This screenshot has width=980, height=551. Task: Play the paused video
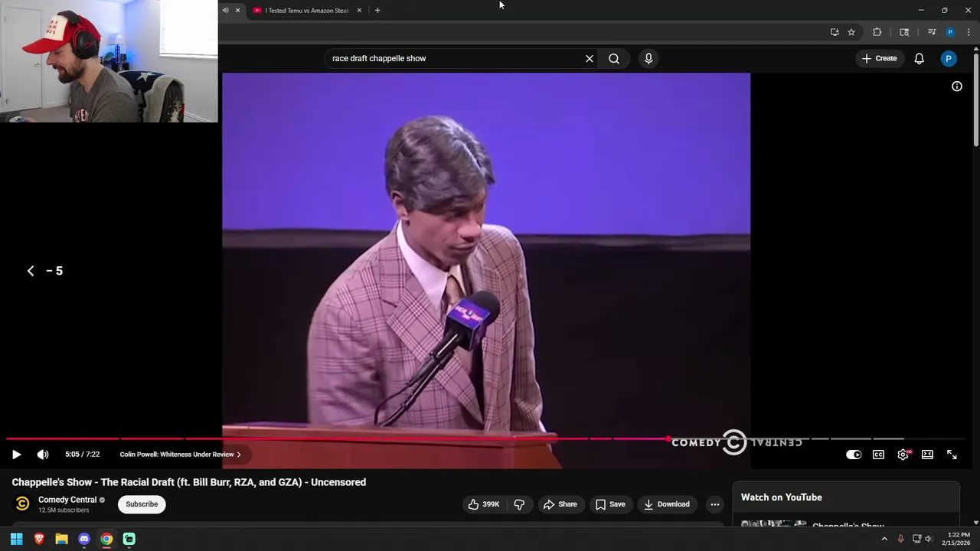(16, 455)
